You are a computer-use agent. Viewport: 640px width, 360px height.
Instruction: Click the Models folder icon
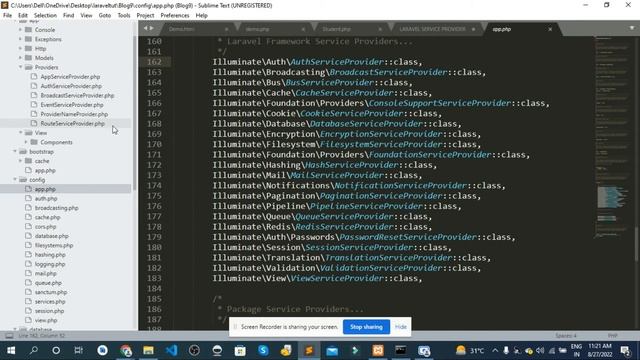point(28,58)
